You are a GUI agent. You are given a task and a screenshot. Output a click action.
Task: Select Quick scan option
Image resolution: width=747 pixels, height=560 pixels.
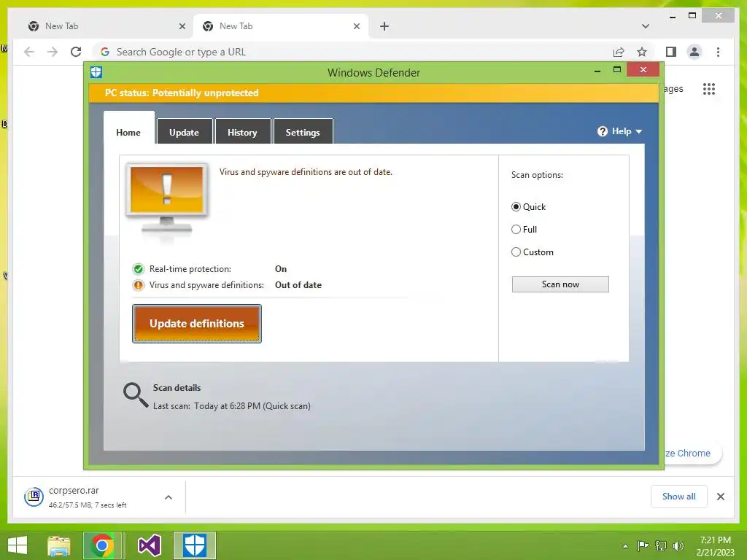(x=516, y=206)
